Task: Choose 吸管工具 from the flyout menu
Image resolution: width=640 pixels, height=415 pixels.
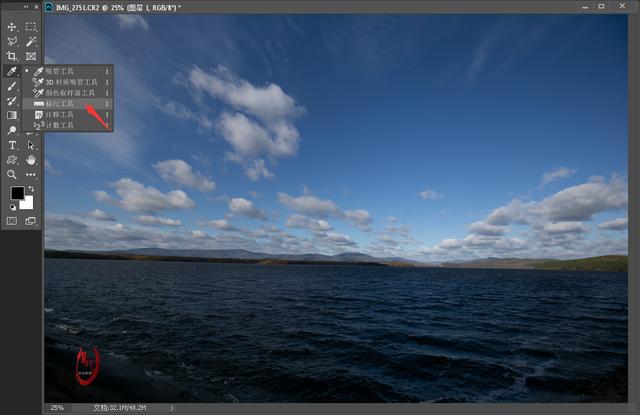Action: [x=60, y=71]
